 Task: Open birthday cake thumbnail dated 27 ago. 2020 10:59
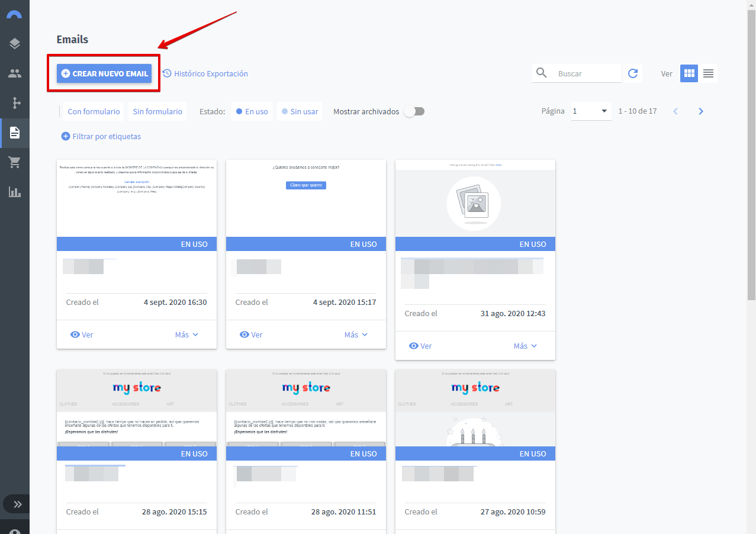475,408
